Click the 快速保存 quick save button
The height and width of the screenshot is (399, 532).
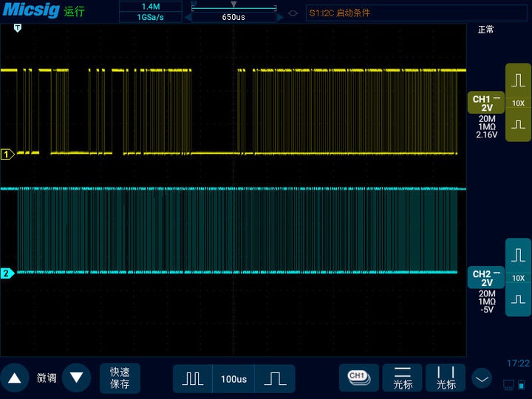coord(120,378)
